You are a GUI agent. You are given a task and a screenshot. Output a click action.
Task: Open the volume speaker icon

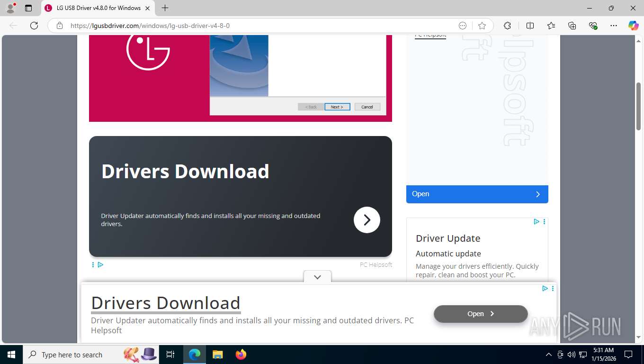click(572, 355)
